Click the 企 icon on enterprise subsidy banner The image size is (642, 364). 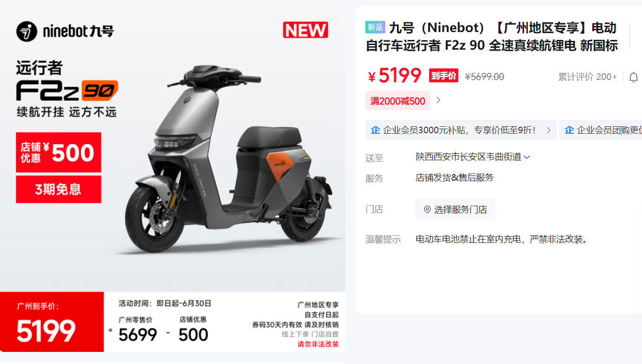[x=376, y=130]
